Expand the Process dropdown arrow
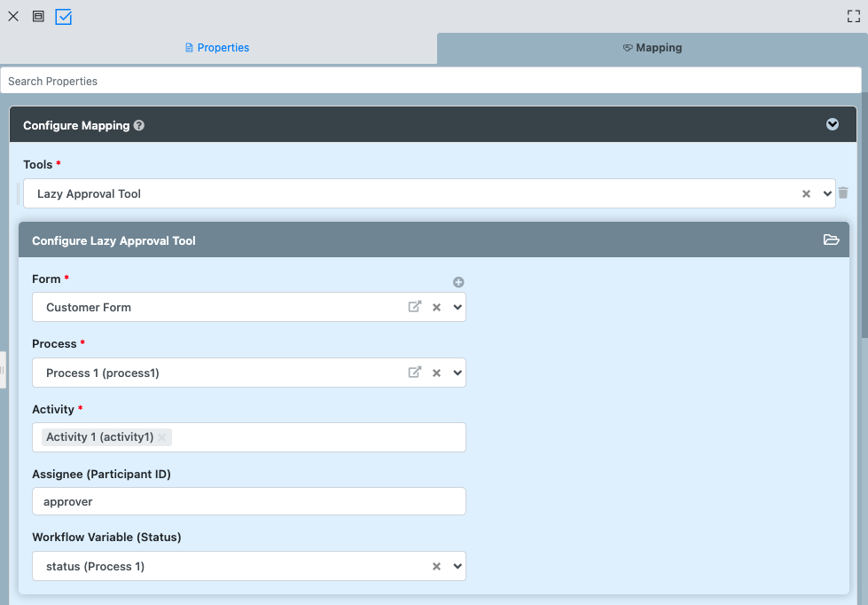The image size is (868, 605). (x=457, y=373)
